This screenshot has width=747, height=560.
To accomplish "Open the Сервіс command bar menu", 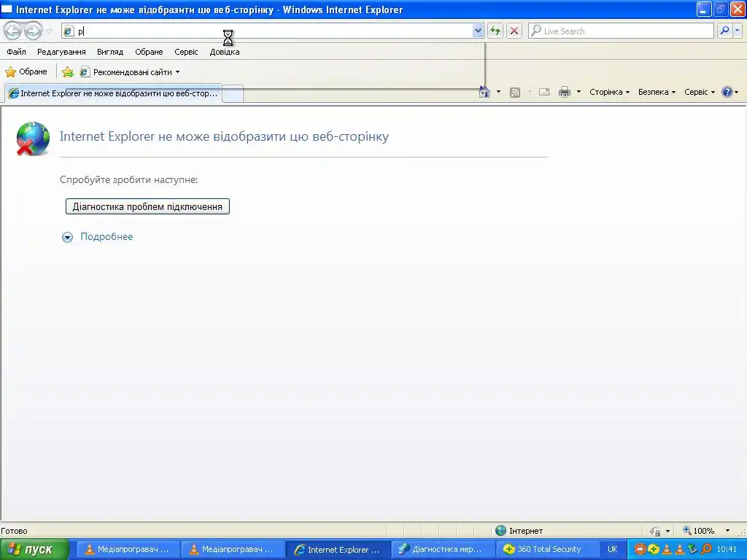I will click(700, 92).
